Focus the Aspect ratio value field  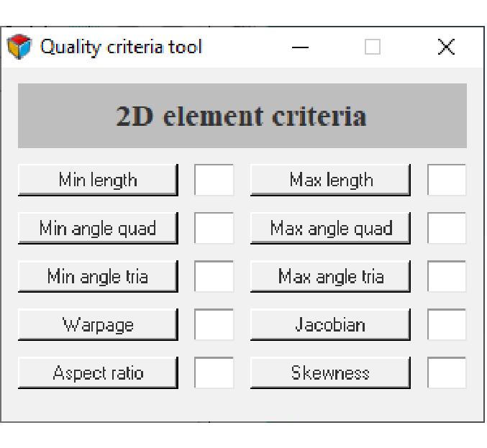click(x=214, y=373)
